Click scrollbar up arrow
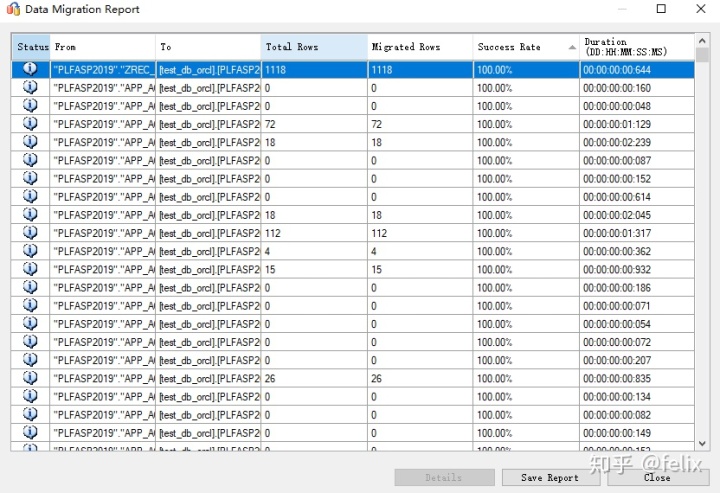 (x=702, y=41)
